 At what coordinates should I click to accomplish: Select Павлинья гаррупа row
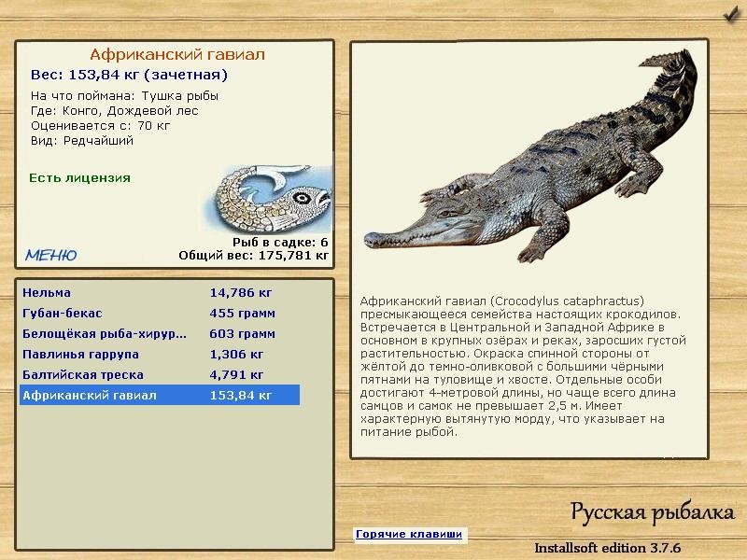(x=160, y=354)
